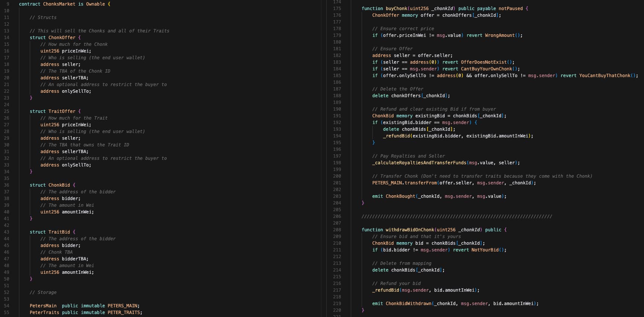Click the '_calculateRoyaltiesAndTransferFunds' call
The width and height of the screenshot is (644, 317).
[x=419, y=163]
